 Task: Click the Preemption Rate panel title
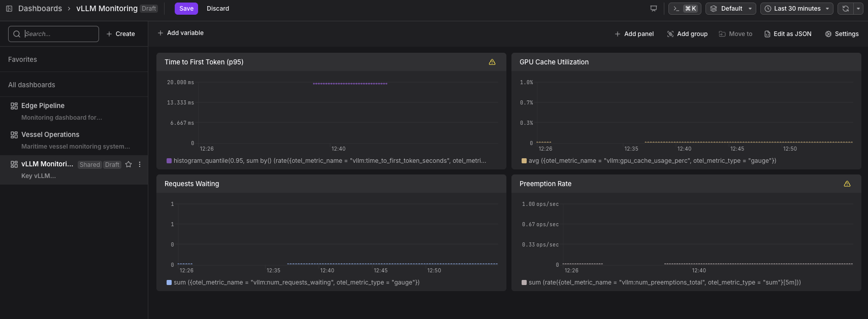click(545, 184)
